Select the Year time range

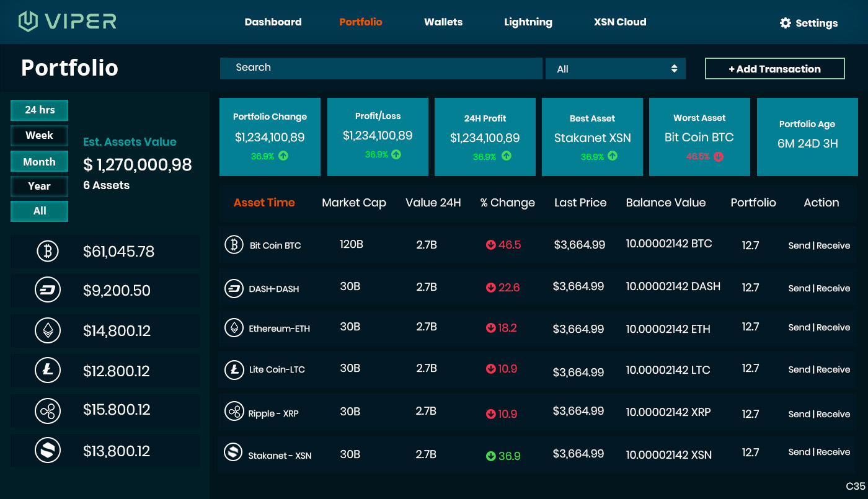point(39,186)
